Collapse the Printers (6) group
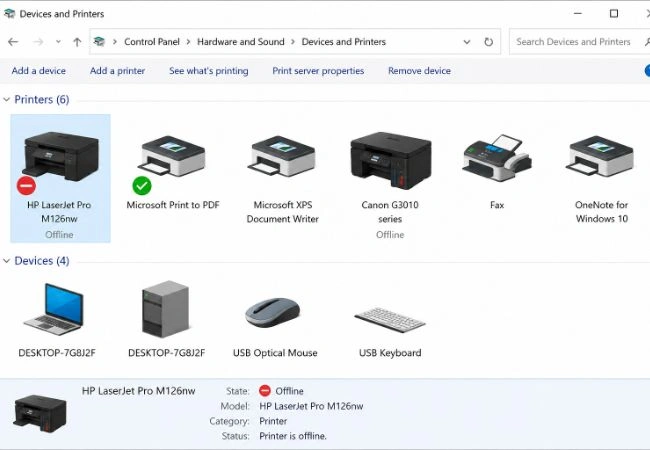Viewport: 650px width, 450px height. [7, 99]
